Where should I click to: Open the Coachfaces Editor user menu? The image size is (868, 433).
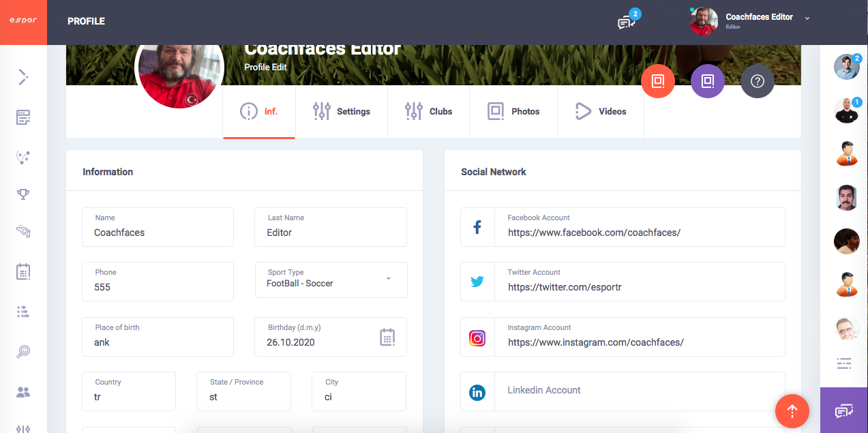[x=750, y=21]
